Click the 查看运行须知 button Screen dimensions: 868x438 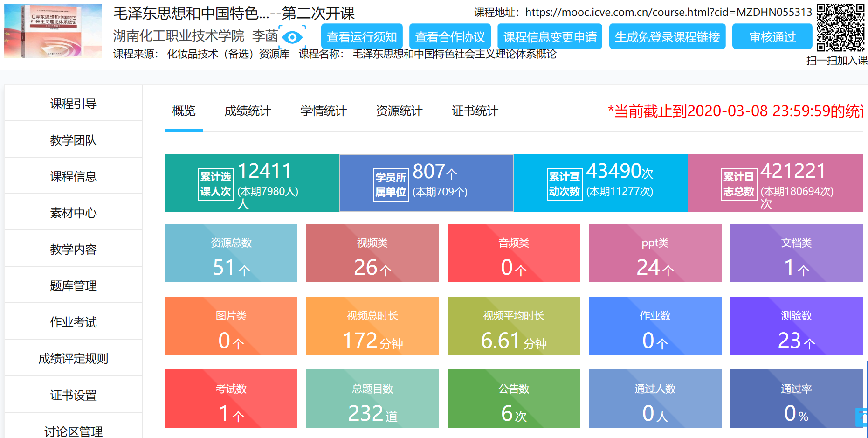coord(362,37)
